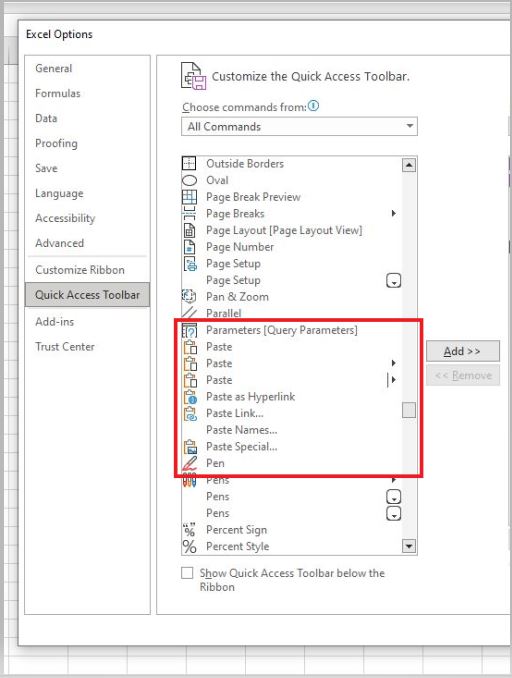Select the red Pen icon
This screenshot has height=678, width=512.
point(190,463)
